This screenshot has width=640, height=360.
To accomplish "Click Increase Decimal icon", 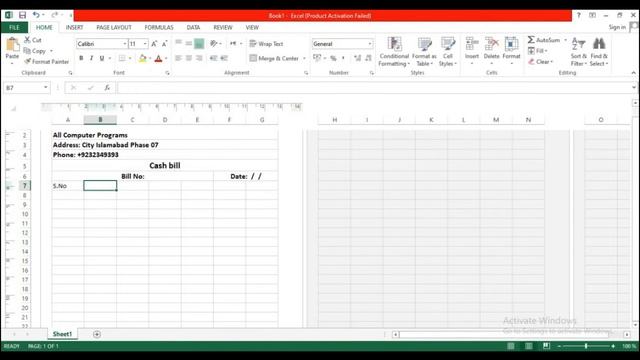I will tap(358, 58).
